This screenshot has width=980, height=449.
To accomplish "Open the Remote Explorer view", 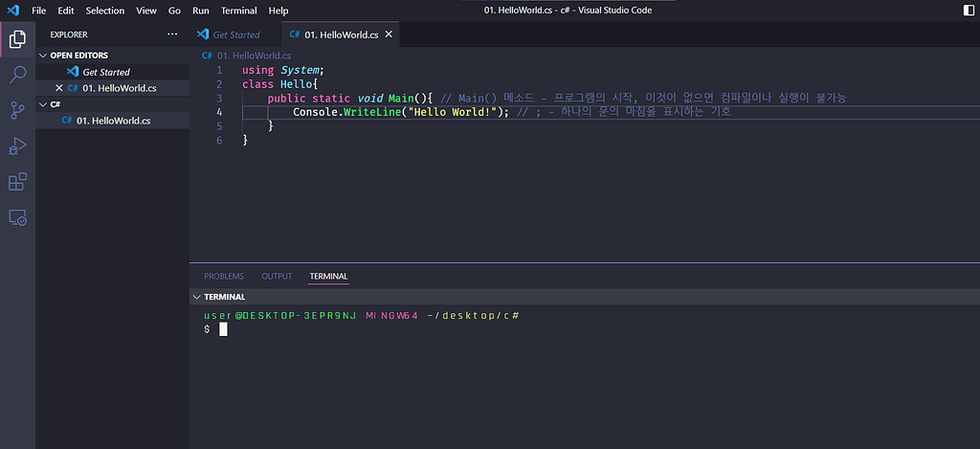I will pos(17,217).
